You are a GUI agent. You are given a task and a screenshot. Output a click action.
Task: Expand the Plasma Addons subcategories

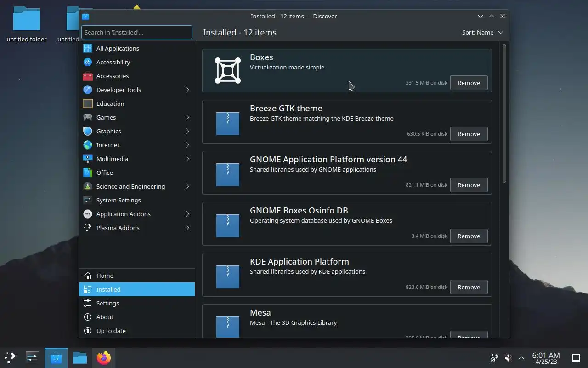(x=187, y=228)
